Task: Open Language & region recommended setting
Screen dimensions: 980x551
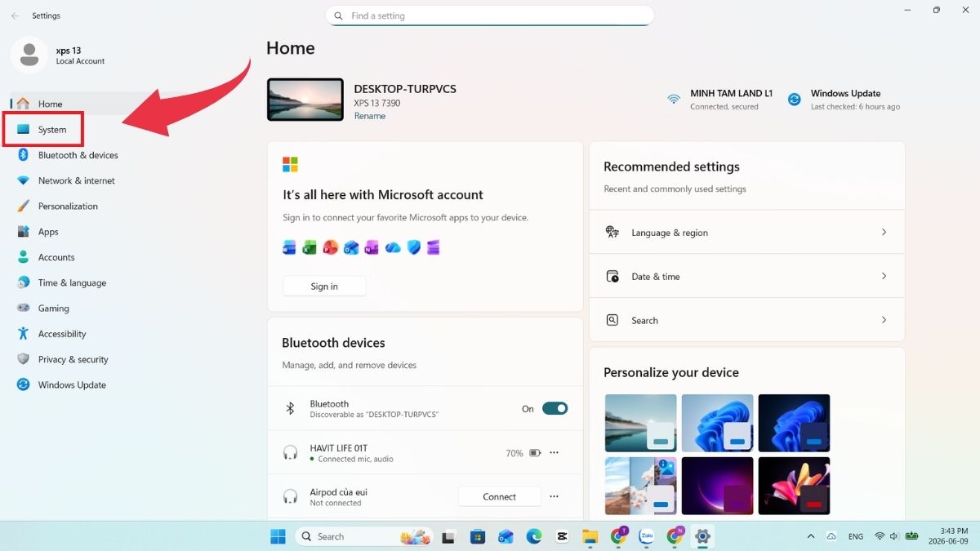Action: pyautogui.click(x=747, y=233)
